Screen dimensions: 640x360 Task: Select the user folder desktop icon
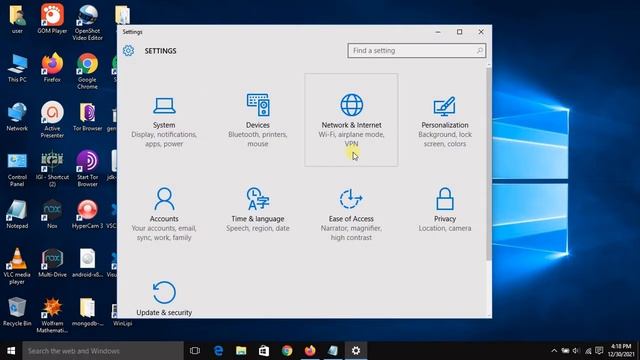(17, 19)
